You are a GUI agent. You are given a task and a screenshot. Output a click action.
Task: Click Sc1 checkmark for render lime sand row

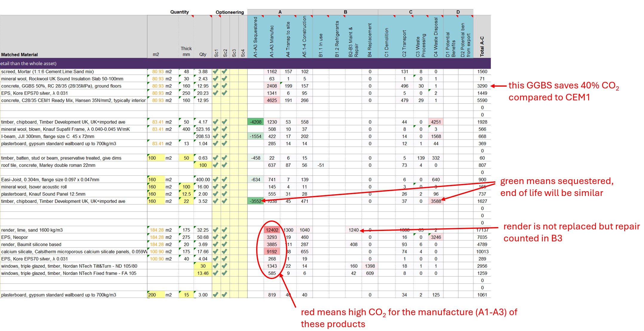[216, 230]
